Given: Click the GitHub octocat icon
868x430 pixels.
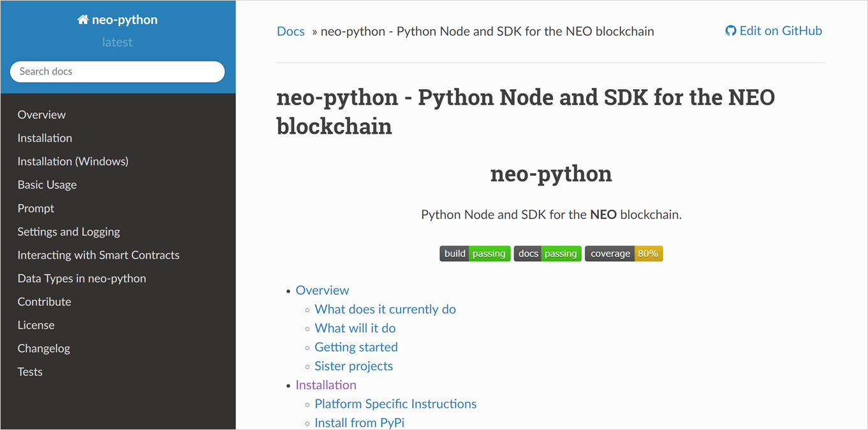Looking at the screenshot, I should coord(731,31).
